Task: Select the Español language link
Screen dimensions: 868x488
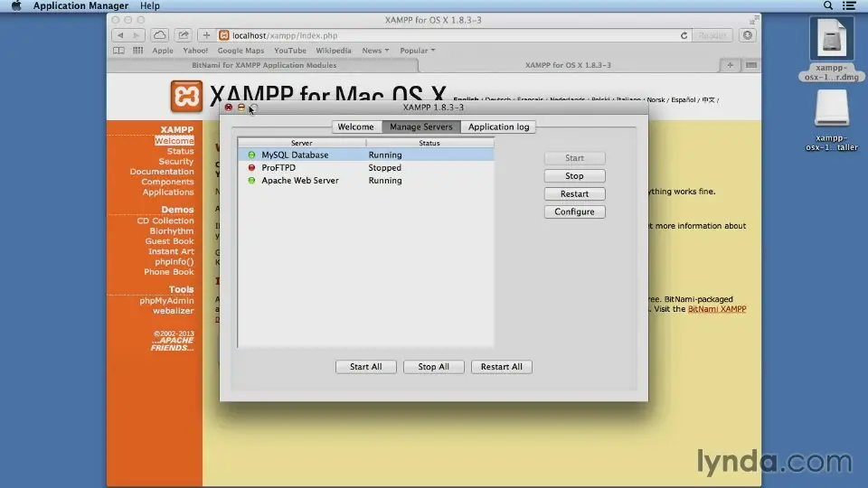Action: pyautogui.click(x=684, y=100)
